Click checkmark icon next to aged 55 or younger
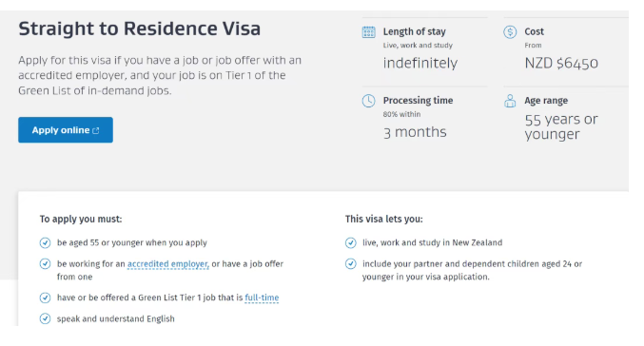This screenshot has width=644, height=346. 45,243
